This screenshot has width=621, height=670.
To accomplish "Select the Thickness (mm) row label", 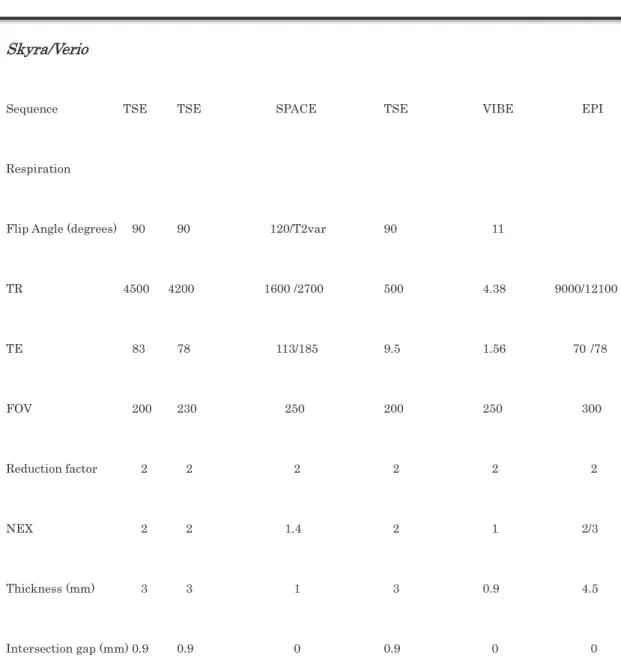I will pos(50,589).
